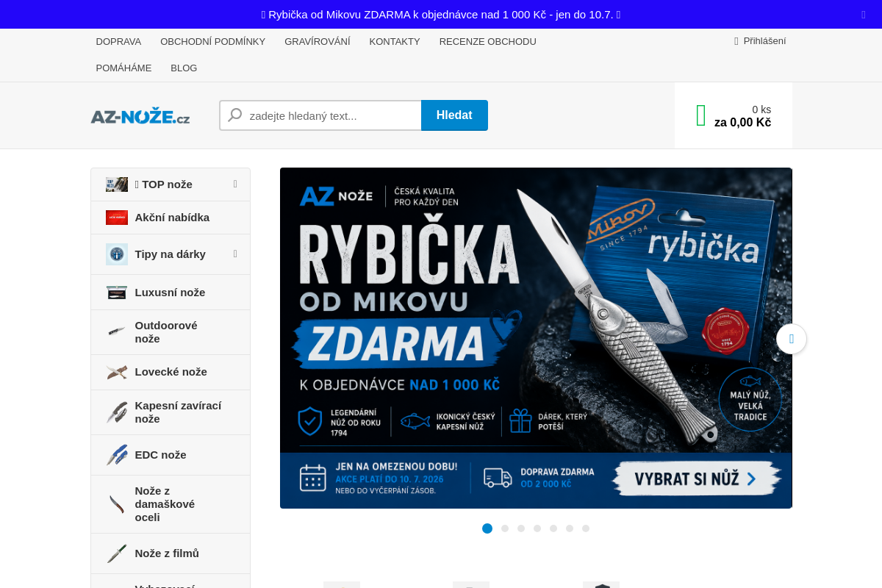Viewport: 882px width, 588px height.
Task: Select sixth carousel dot
Action: [x=570, y=528]
